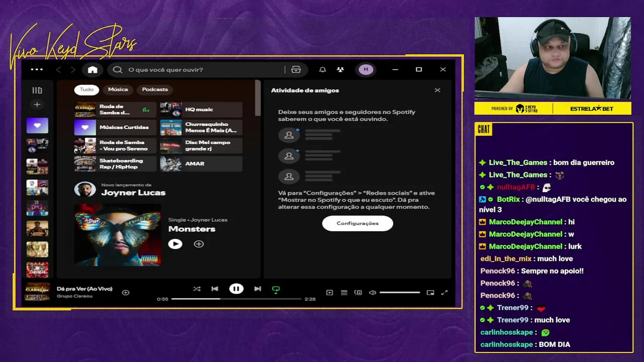Click the Configurações button
Image resolution: width=644 pixels, height=362 pixels.
click(357, 223)
